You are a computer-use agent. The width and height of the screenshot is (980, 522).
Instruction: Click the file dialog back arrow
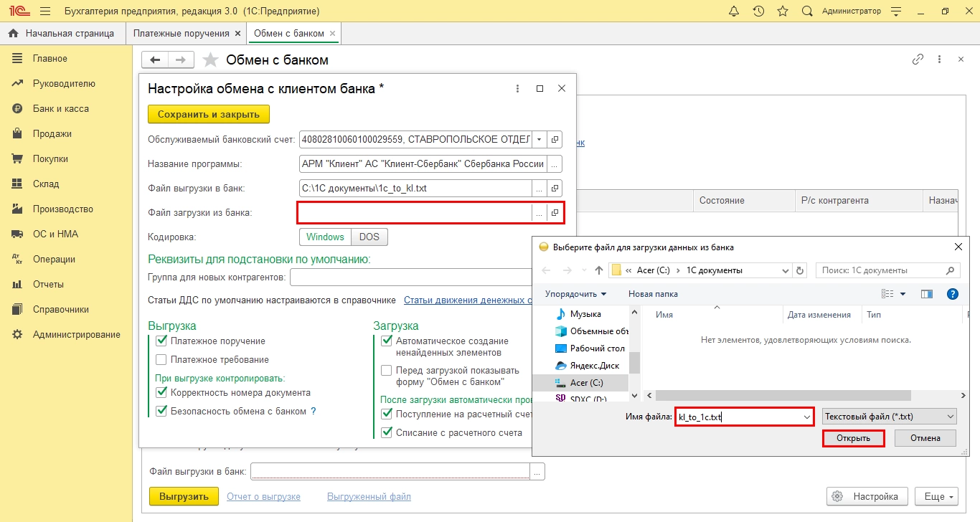(546, 270)
